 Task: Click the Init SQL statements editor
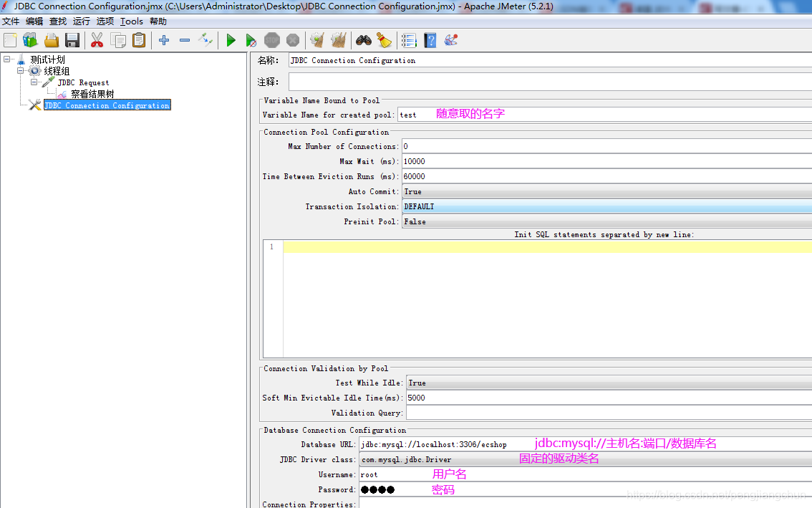click(547, 299)
